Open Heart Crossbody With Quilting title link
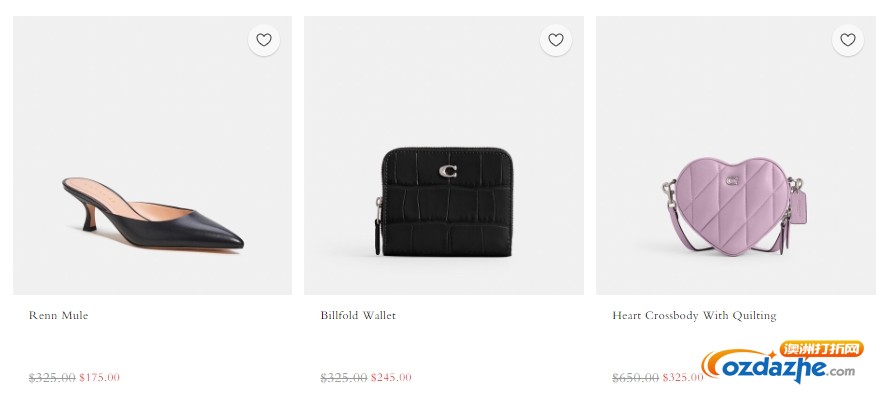The height and width of the screenshot is (396, 886). click(x=694, y=316)
